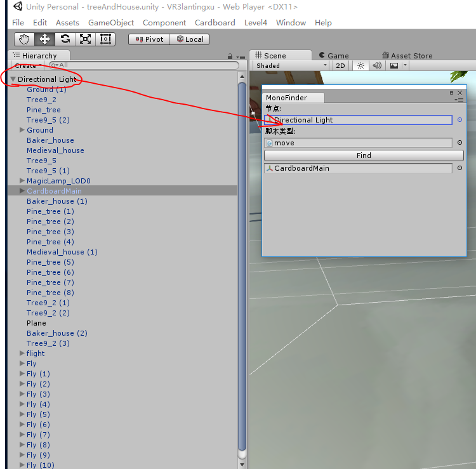This screenshot has width=476, height=469.
Task: Select the Move tool in toolbar
Action: click(x=44, y=39)
